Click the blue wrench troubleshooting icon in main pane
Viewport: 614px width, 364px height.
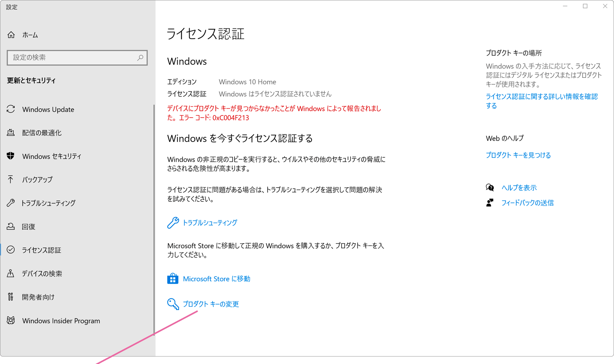(173, 223)
